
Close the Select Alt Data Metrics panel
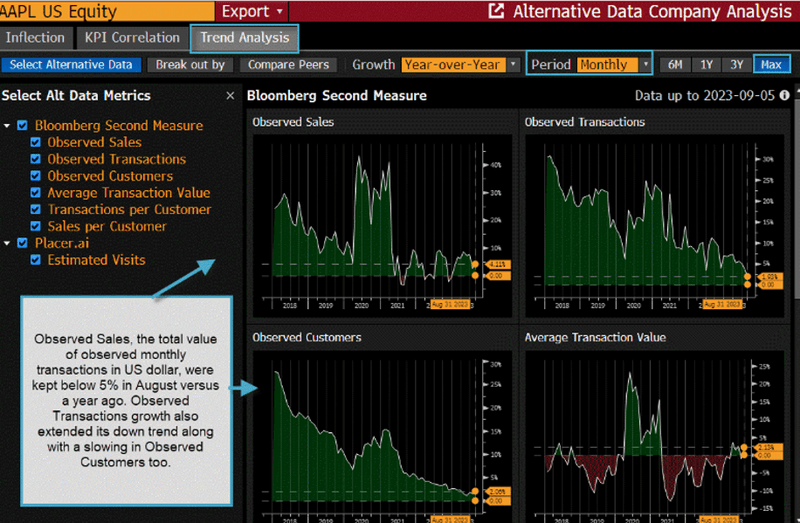pos(230,96)
